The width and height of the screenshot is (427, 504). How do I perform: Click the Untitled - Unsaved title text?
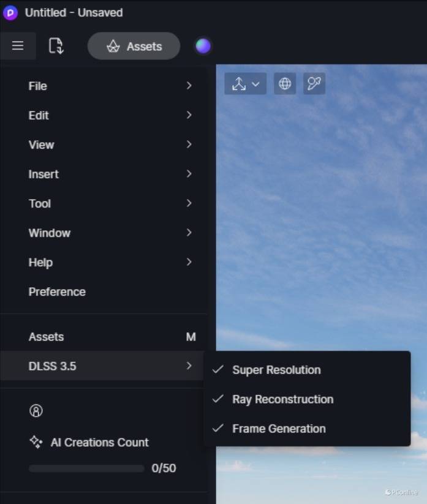click(74, 12)
